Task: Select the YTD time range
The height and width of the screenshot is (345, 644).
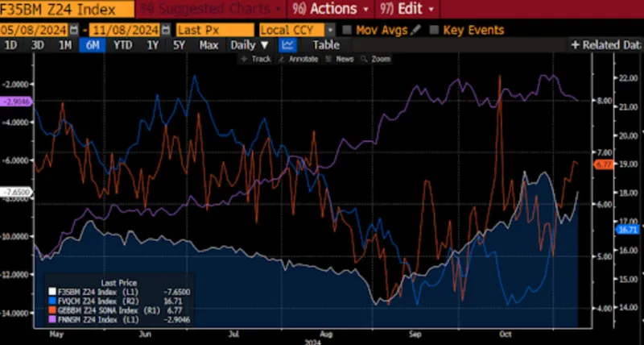Action: coord(122,45)
